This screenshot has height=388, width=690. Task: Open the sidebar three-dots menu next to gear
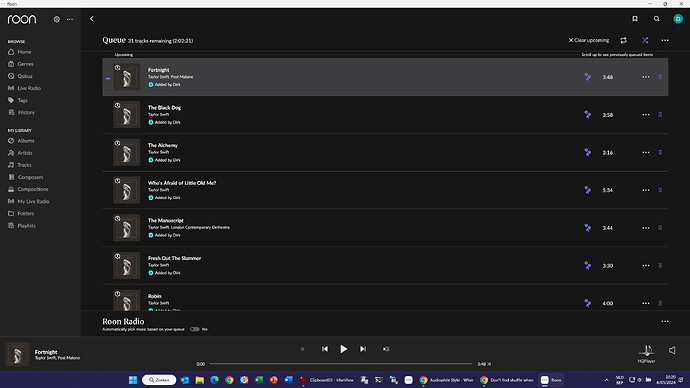pos(70,19)
